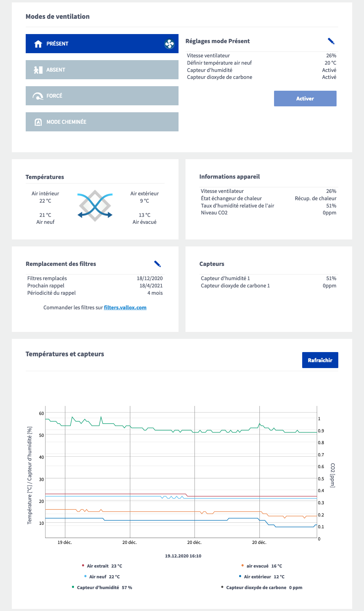
Task: Switch to FORCÉ ventilation mode
Action: pos(102,96)
